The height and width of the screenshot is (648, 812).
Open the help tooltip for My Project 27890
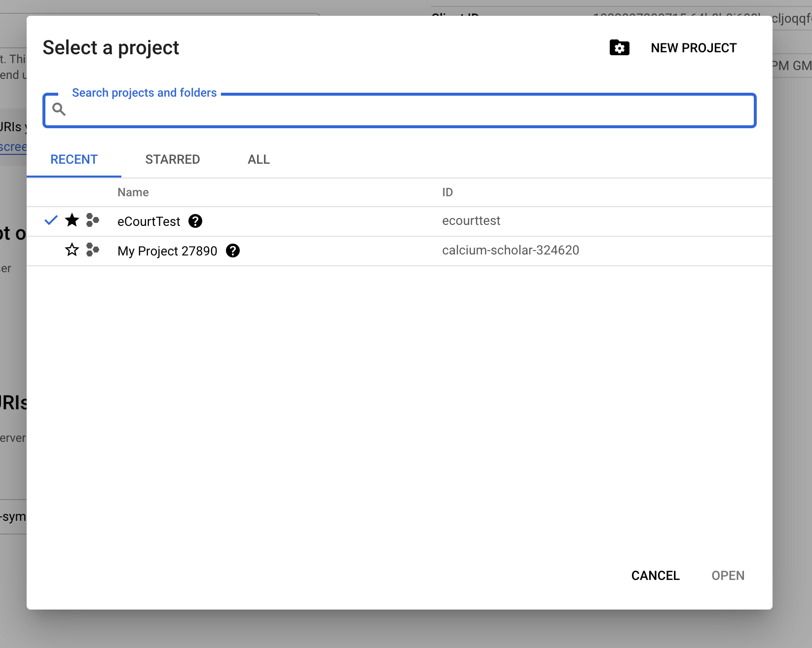pyautogui.click(x=233, y=251)
